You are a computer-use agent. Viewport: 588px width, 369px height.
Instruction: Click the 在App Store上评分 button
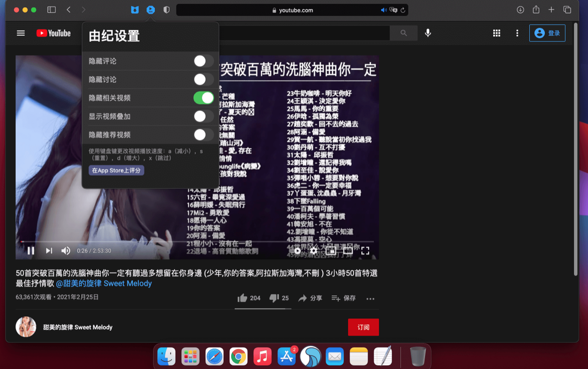116,170
